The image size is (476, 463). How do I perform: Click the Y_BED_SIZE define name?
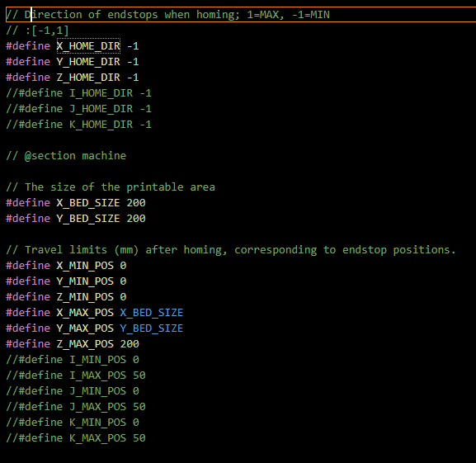(88, 218)
